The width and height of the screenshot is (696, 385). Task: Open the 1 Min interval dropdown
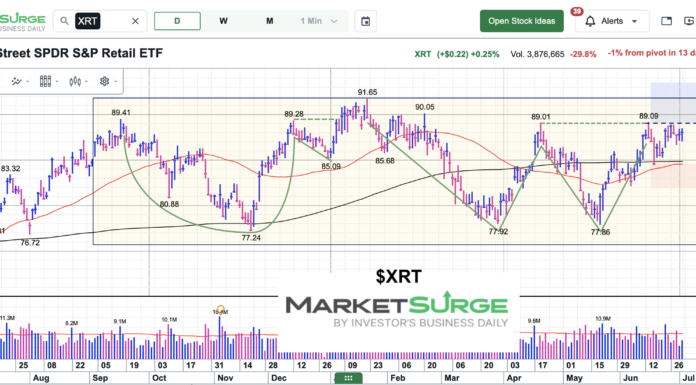click(319, 21)
